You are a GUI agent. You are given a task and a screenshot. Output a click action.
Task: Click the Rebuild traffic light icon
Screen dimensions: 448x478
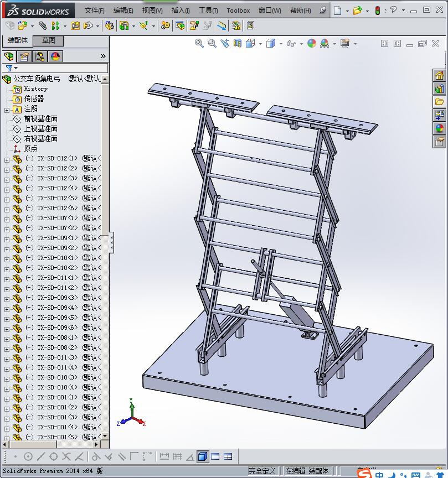point(378,11)
